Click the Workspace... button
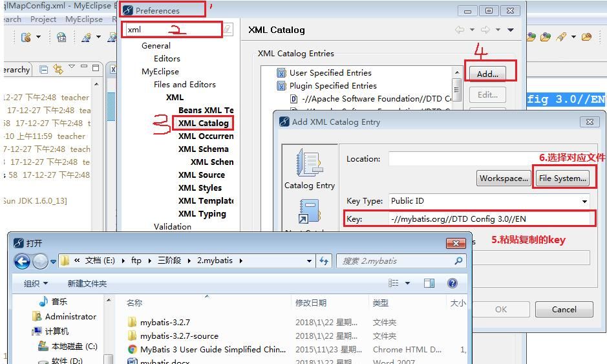The image size is (607, 364). (x=503, y=178)
